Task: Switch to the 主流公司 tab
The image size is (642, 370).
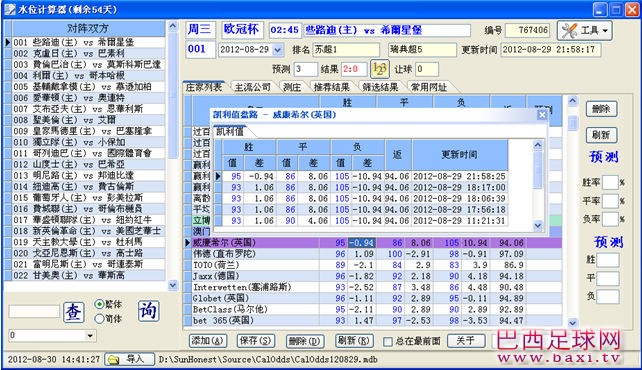Action: (252, 87)
